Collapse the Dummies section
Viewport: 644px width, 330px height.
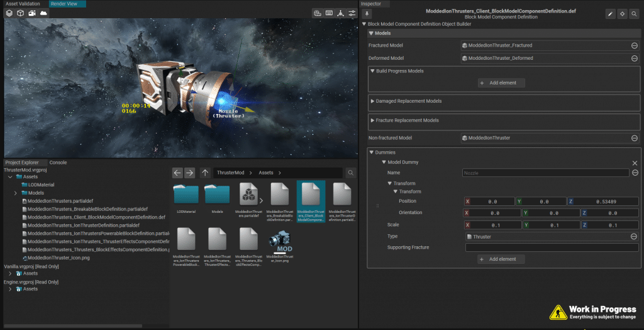pos(371,152)
